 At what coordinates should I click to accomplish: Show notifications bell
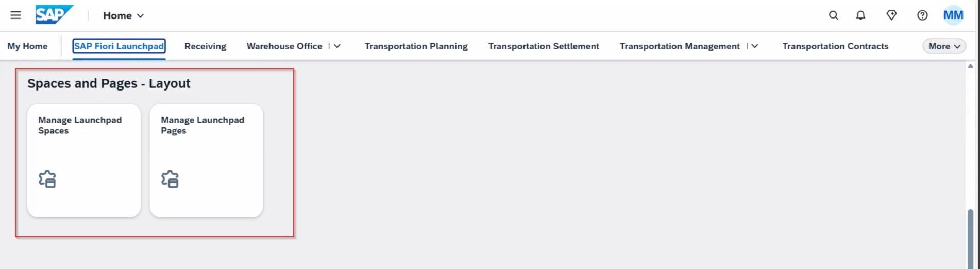pos(860,15)
